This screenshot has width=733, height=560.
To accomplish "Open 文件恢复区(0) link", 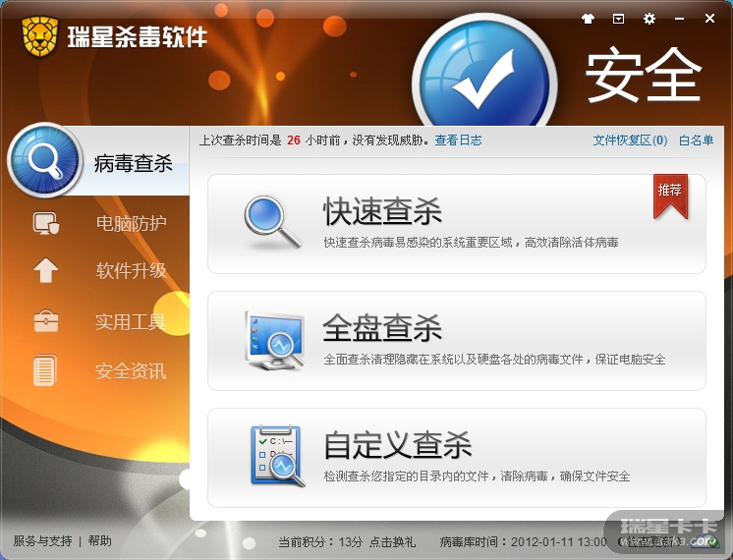I will pos(630,140).
